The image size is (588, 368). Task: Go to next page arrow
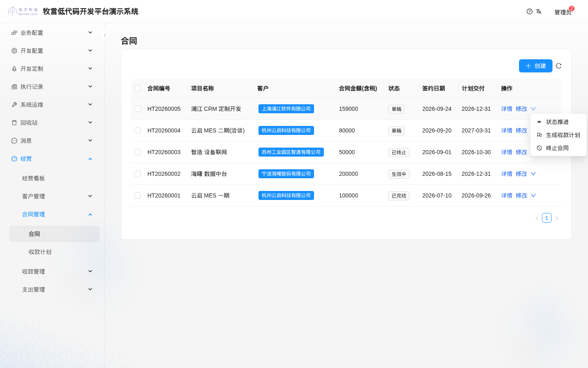[x=557, y=218]
